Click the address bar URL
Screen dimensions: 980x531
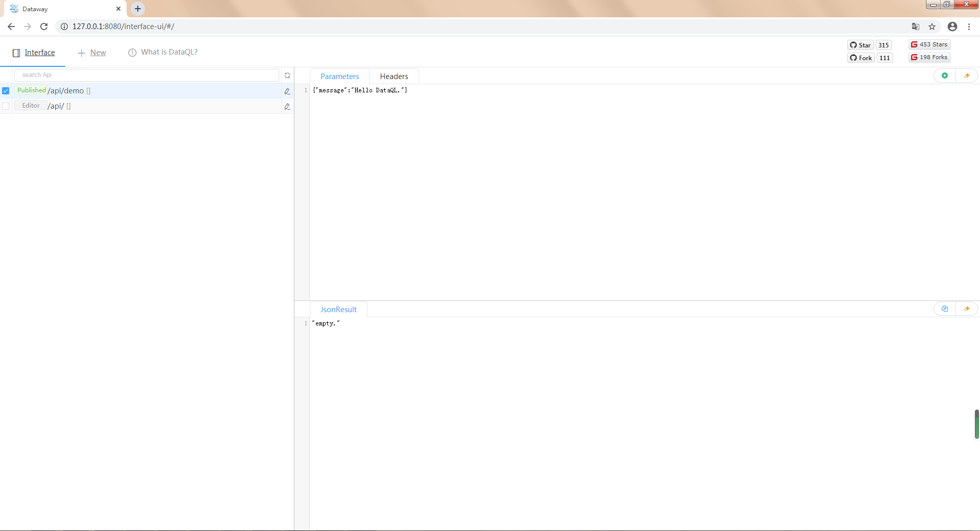point(123,27)
